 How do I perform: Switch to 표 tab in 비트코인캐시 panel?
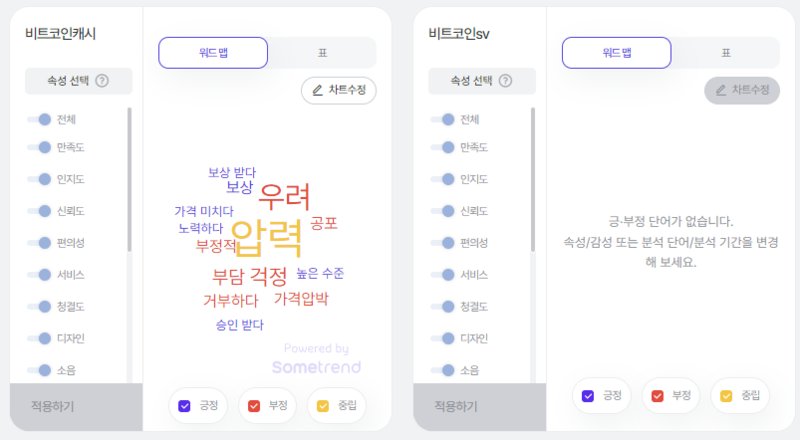tap(322, 53)
